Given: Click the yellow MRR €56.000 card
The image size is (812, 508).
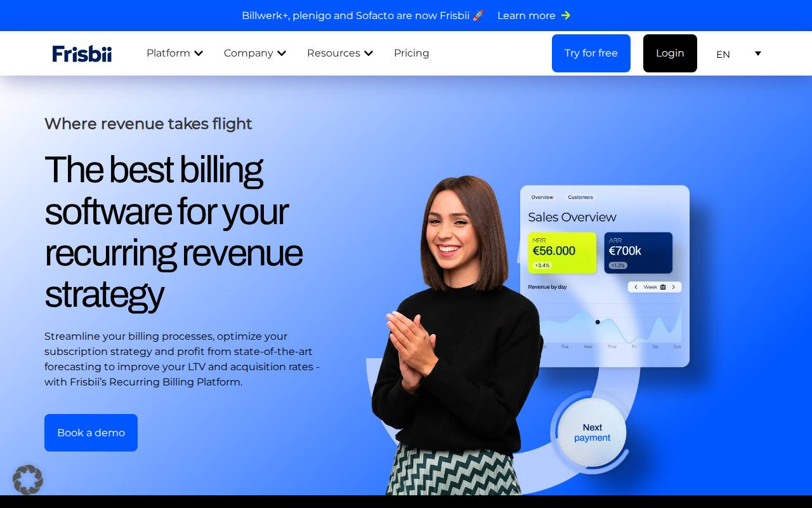Looking at the screenshot, I should pos(562,253).
